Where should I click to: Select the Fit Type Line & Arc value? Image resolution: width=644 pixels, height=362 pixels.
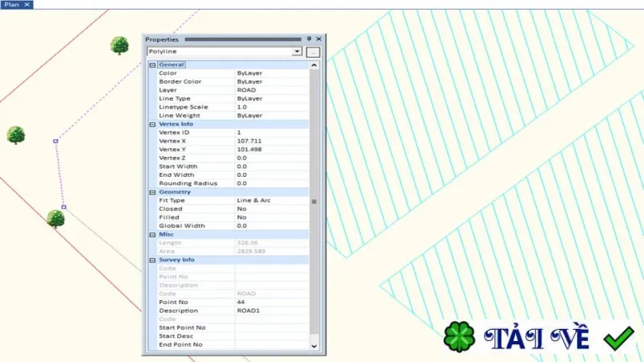pos(272,200)
